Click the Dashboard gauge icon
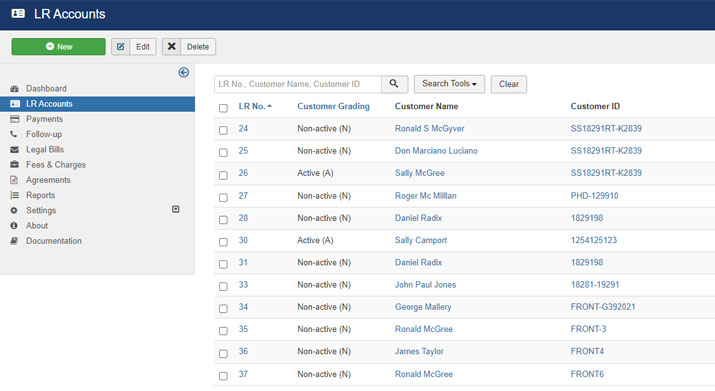715x391 pixels. pos(15,89)
